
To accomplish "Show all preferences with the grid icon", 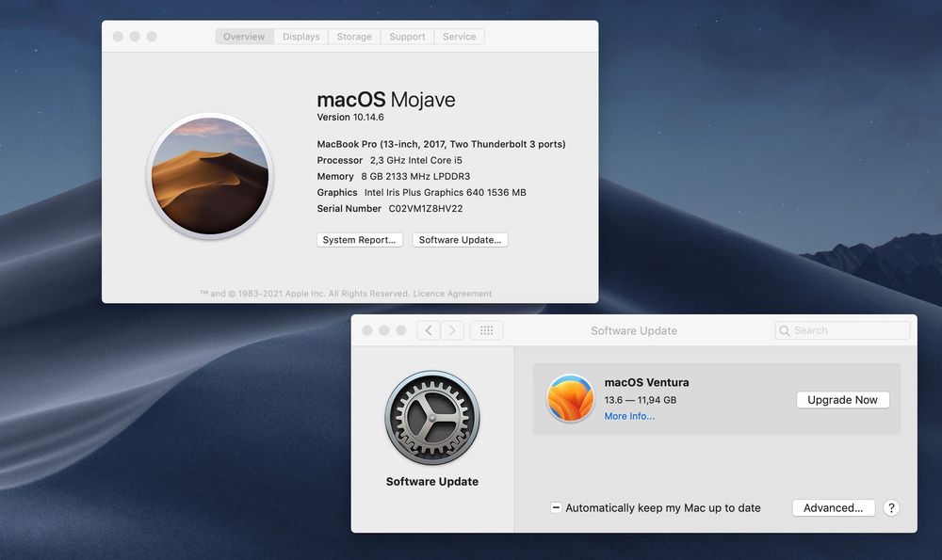I will [487, 330].
